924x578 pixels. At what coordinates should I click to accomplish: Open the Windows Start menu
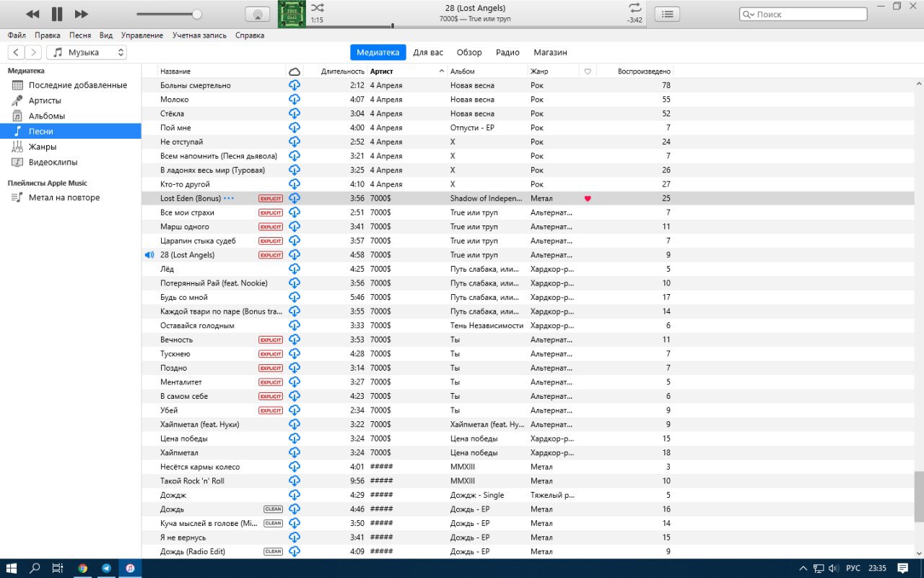[x=13, y=568]
